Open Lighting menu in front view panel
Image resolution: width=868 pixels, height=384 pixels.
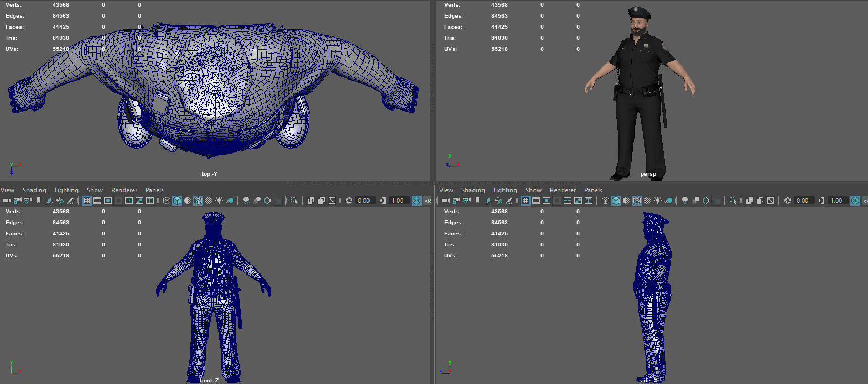(x=66, y=190)
